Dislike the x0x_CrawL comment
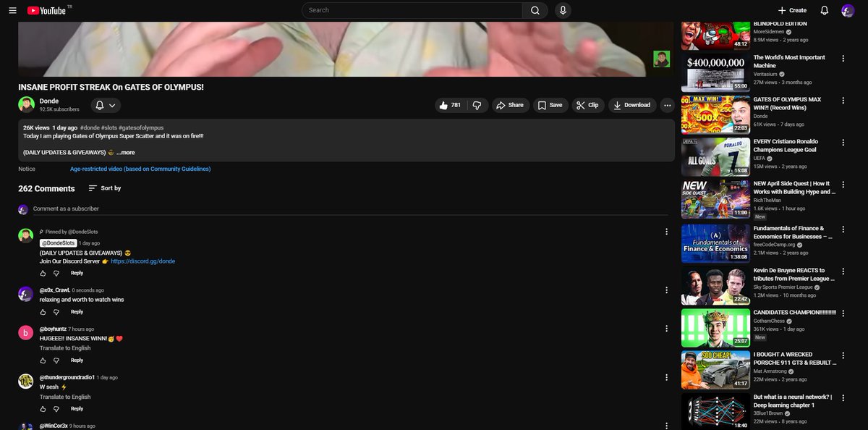 pos(56,312)
